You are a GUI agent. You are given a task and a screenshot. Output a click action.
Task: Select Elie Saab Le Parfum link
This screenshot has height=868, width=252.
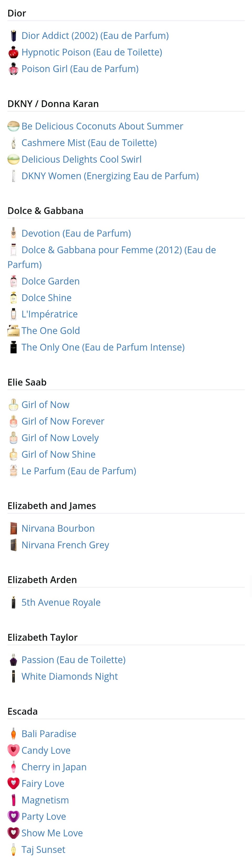tap(78, 471)
